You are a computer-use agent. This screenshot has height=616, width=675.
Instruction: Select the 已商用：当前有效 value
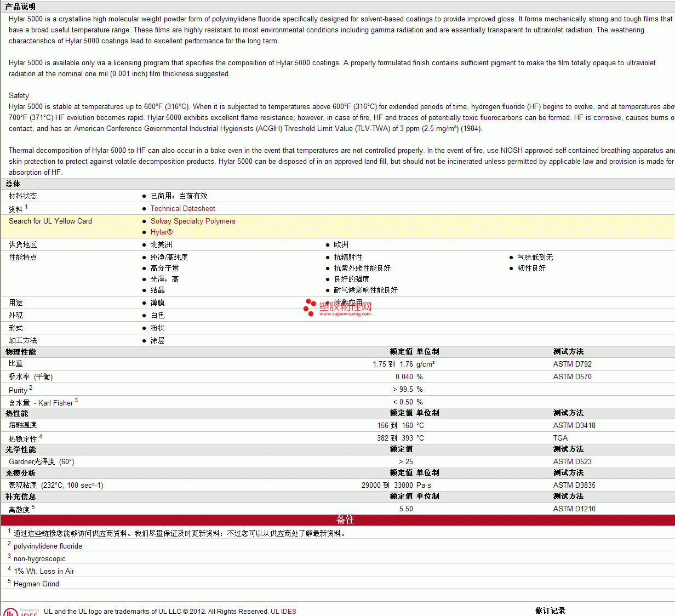(x=179, y=196)
